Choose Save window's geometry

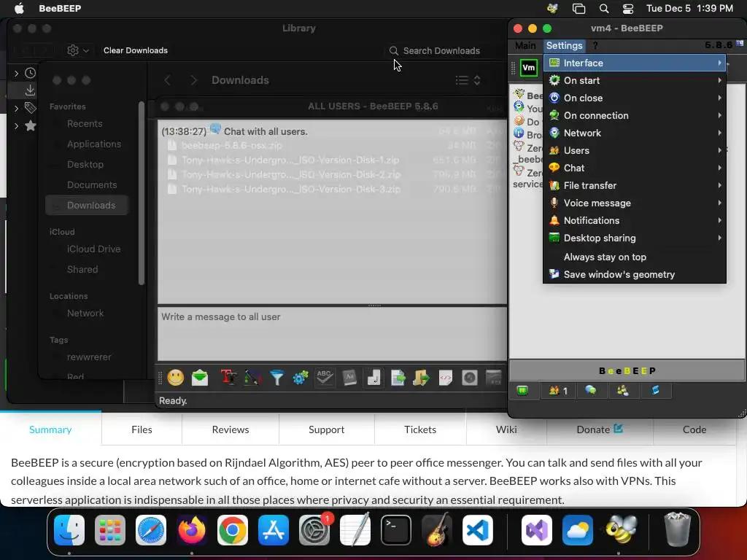tap(635, 275)
